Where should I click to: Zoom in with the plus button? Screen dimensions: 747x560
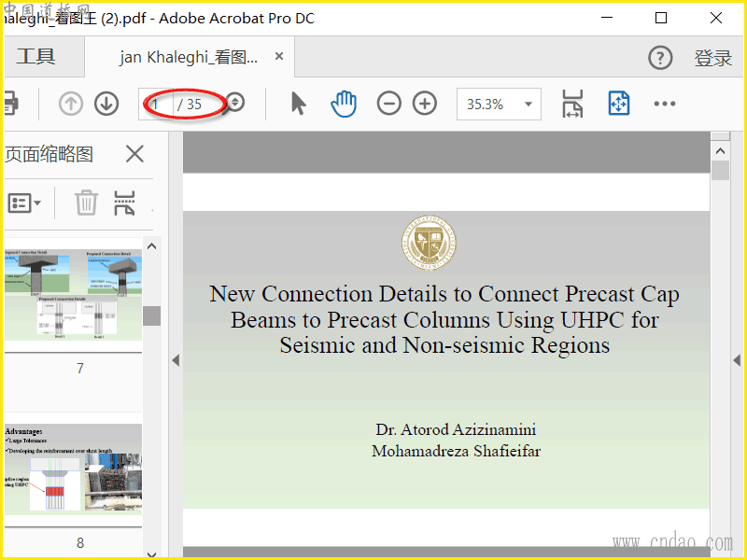click(425, 104)
